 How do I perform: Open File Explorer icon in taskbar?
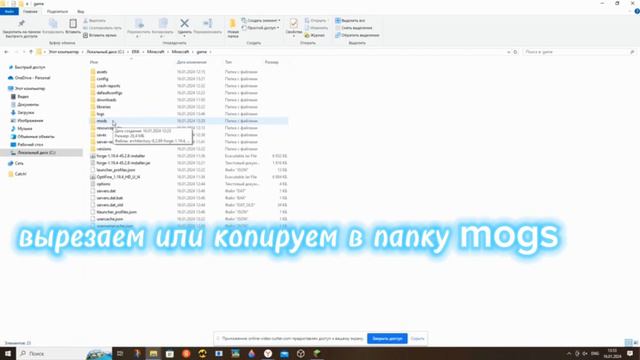tap(153, 353)
